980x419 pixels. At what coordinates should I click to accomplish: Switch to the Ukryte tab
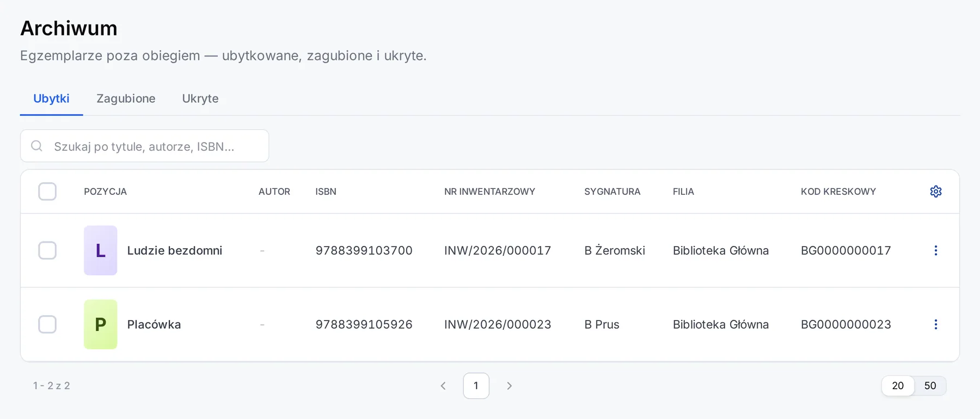pyautogui.click(x=200, y=98)
